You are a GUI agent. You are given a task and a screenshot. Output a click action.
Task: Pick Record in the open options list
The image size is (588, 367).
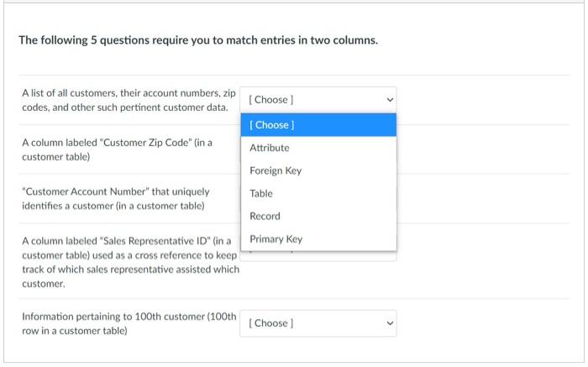pos(318,217)
